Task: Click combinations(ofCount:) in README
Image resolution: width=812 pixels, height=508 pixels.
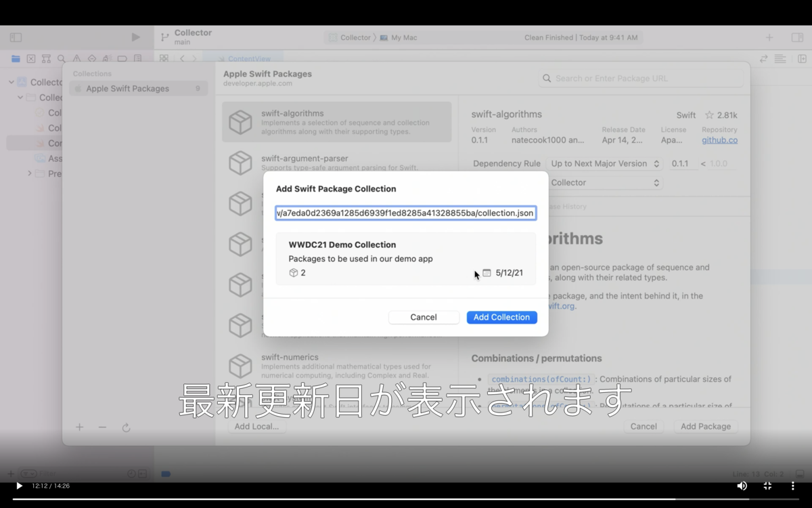Action: 541,379
